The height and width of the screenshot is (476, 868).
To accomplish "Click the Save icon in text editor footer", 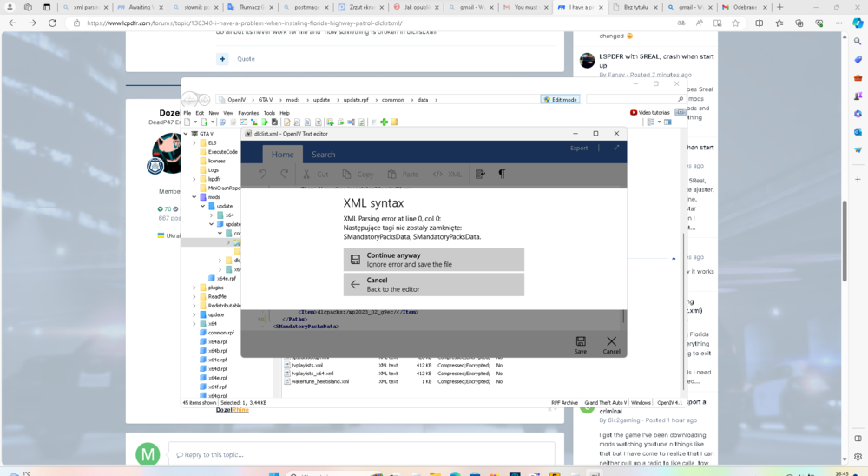I will 580,345.
